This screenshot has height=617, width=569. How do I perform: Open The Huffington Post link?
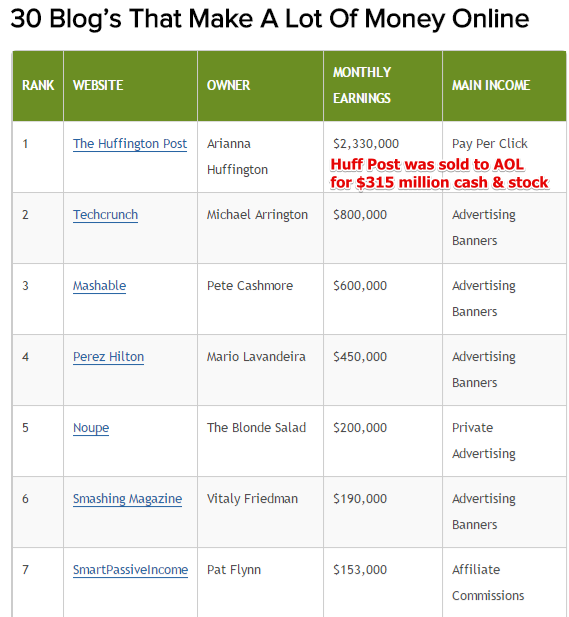130,144
